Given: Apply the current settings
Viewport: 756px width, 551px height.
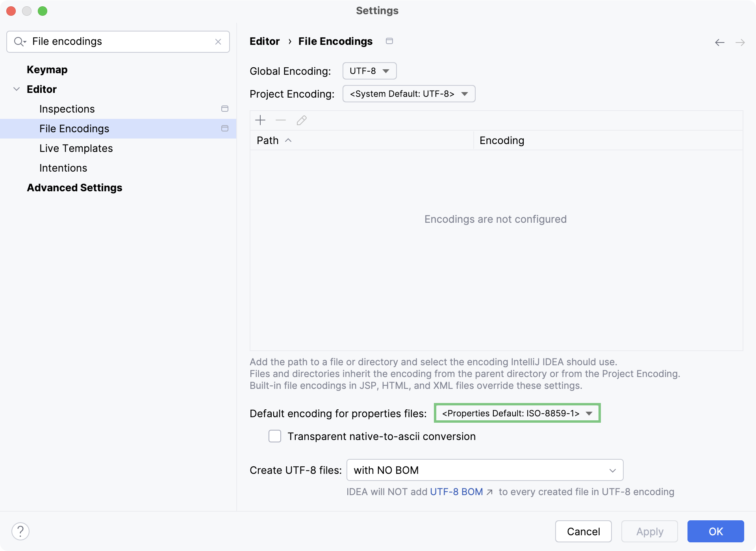Looking at the screenshot, I should point(649,531).
